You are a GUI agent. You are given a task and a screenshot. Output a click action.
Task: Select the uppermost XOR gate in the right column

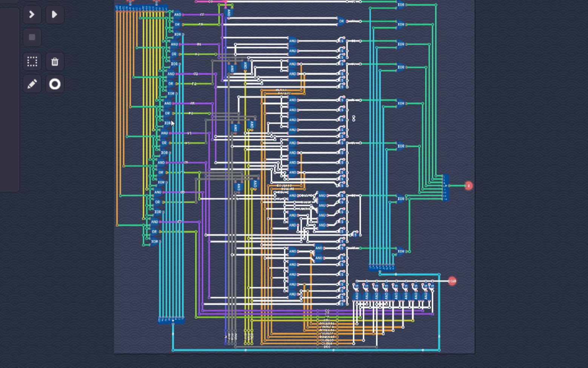click(401, 5)
